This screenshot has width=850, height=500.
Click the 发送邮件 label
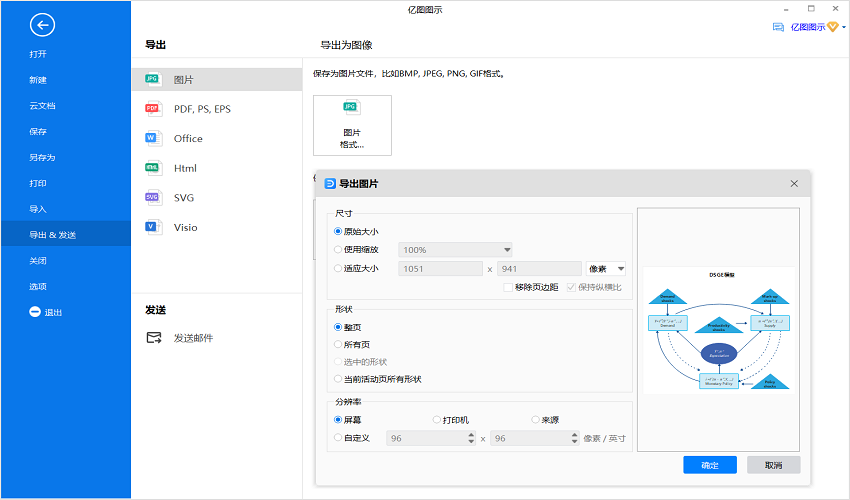(194, 338)
